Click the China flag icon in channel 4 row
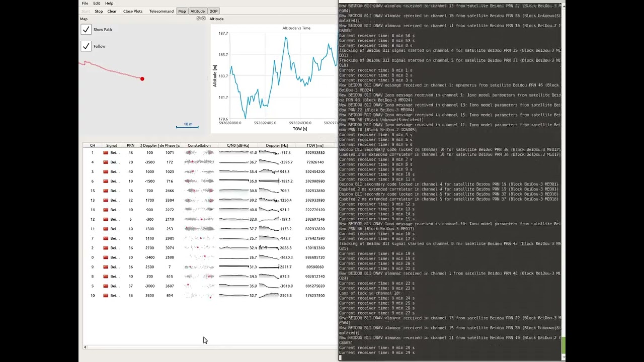The height and width of the screenshot is (362, 644). point(106,162)
